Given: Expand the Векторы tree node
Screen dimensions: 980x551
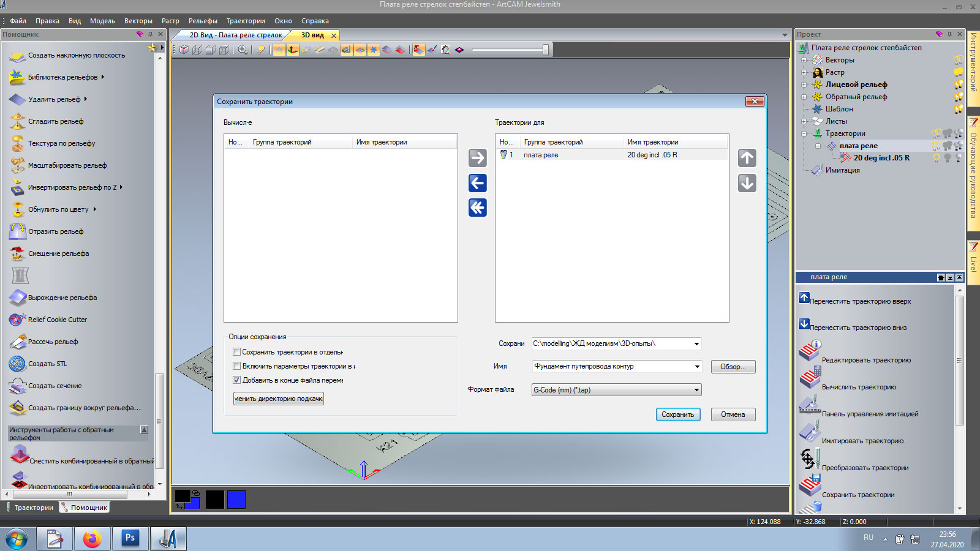Looking at the screenshot, I should [804, 60].
